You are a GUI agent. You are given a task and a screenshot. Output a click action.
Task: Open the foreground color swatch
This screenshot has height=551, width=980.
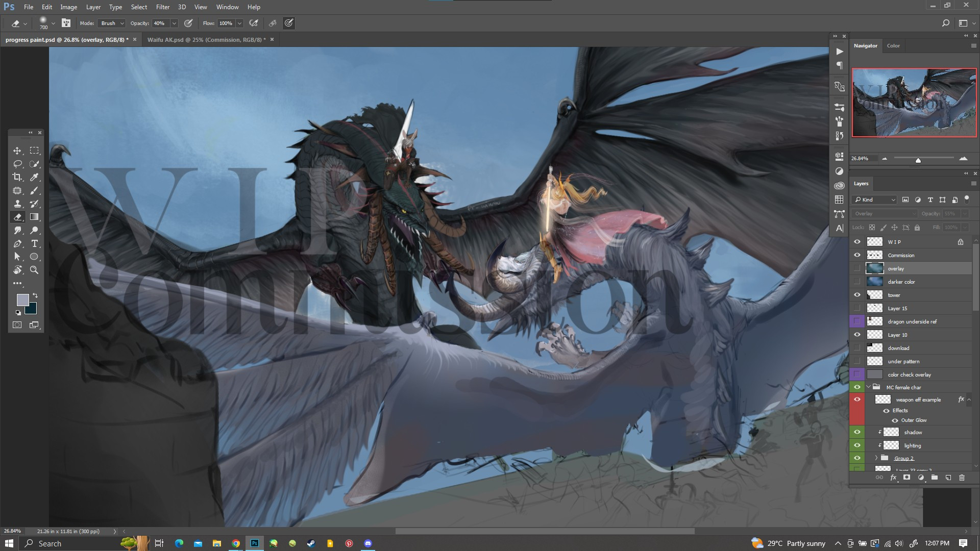click(x=22, y=300)
